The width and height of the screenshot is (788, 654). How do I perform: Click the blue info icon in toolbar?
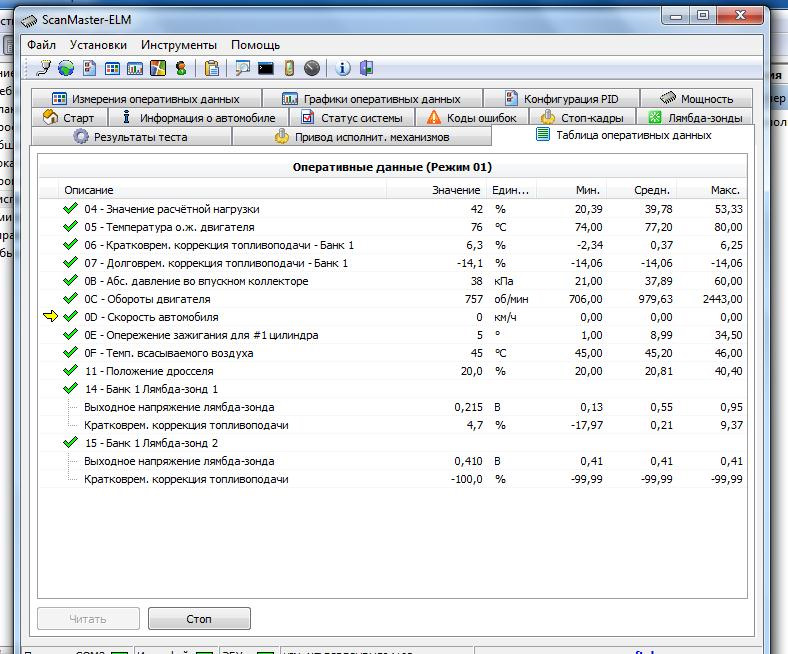pos(343,69)
